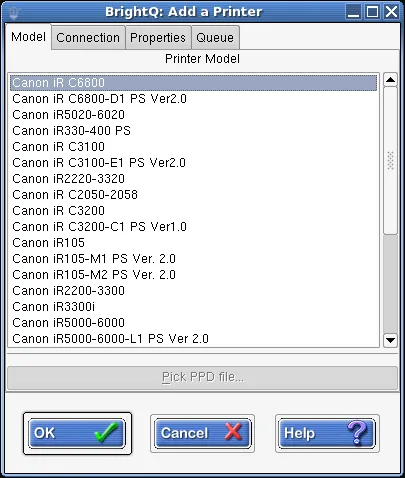The height and width of the screenshot is (478, 405).
Task: Maximize the BrightQ Add a Printer window
Action: pyautogui.click(x=372, y=12)
